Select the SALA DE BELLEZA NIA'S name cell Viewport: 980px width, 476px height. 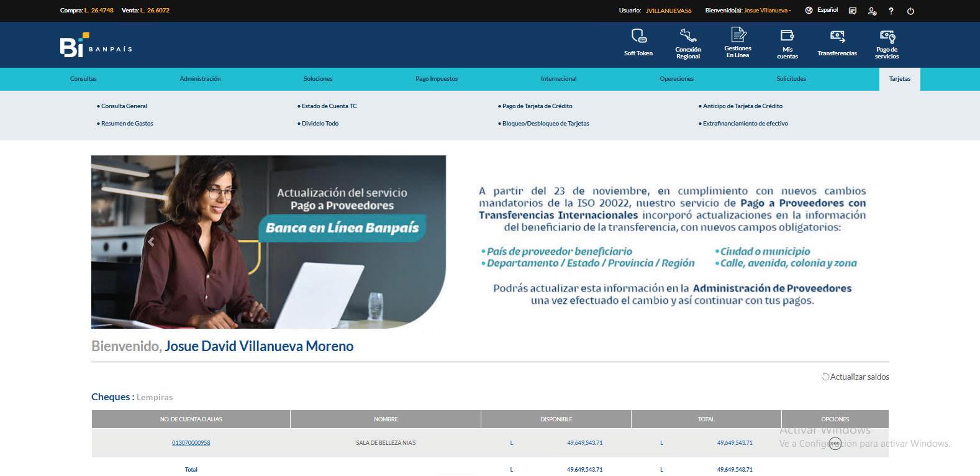point(386,443)
